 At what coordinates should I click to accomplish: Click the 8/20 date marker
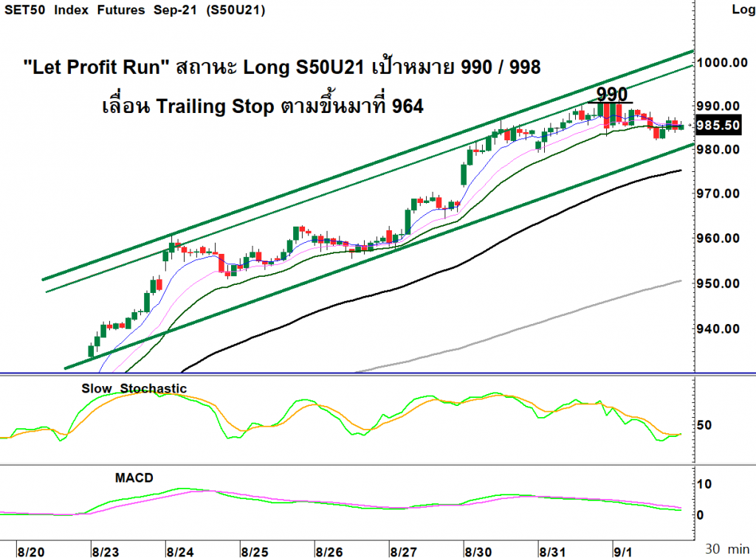pos(31,552)
